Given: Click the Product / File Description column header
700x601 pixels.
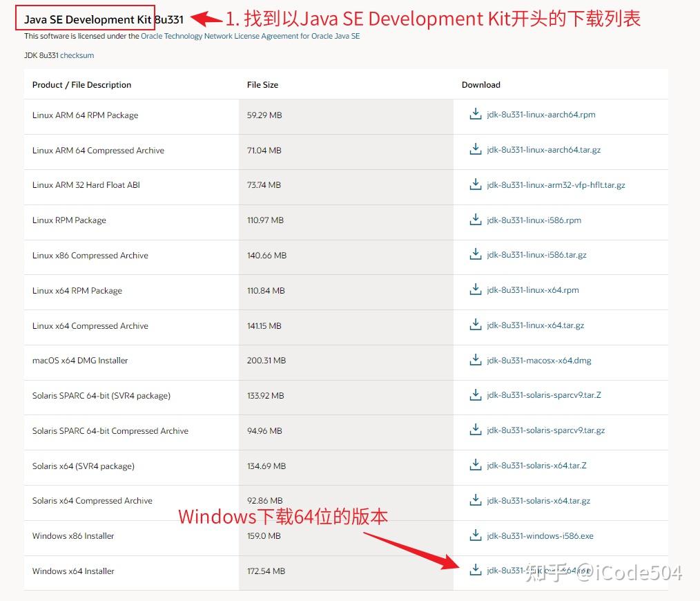Looking at the screenshot, I should coord(81,84).
